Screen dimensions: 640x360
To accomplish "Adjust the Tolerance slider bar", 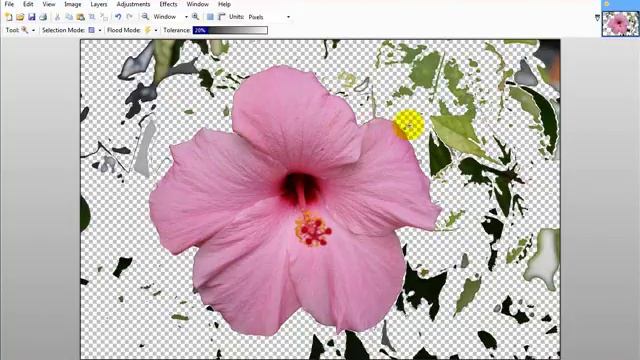I will point(230,30).
